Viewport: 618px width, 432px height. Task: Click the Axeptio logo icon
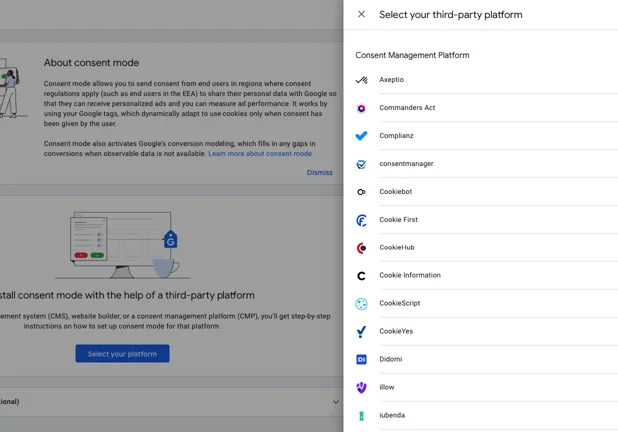coord(361,80)
